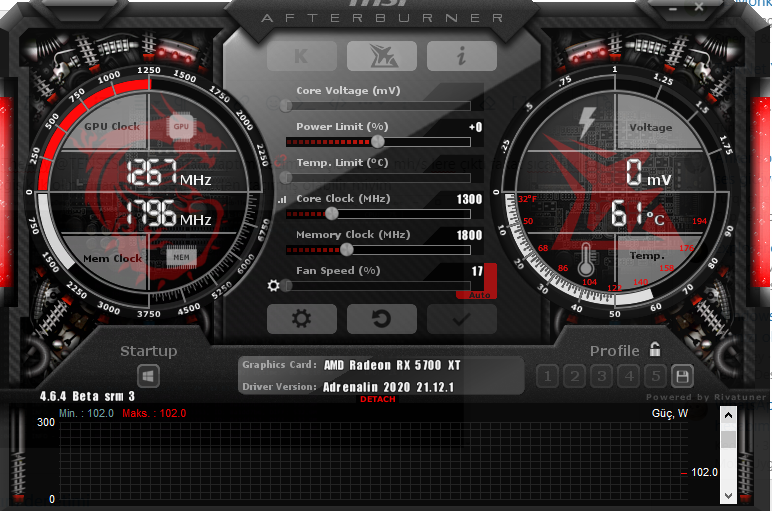Image resolution: width=772 pixels, height=511 pixels.
Task: Click the Power Limit slider handle
Action: (378, 142)
